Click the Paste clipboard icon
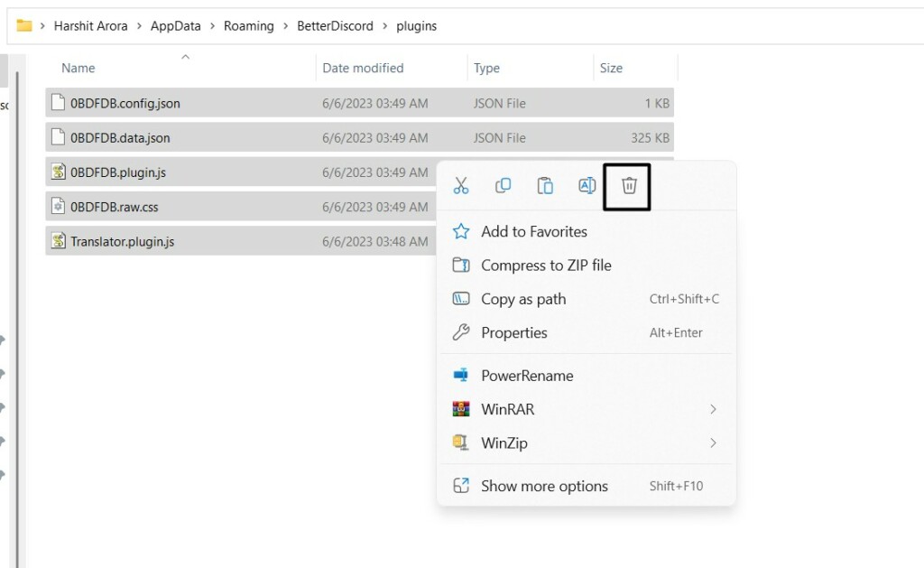The height and width of the screenshot is (568, 924). (545, 186)
